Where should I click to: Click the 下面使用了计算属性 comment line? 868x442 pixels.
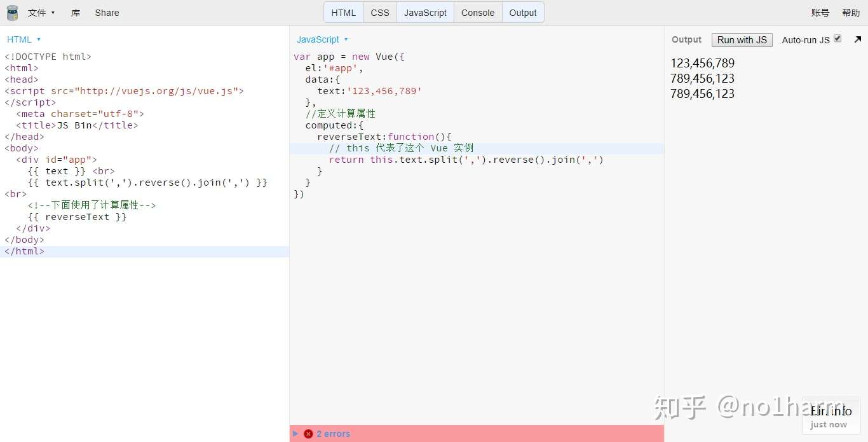coord(92,205)
